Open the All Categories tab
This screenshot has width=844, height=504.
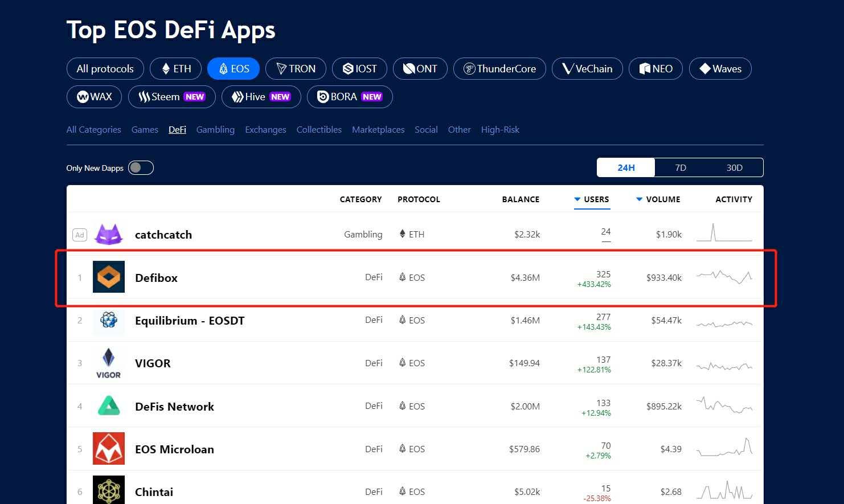point(94,129)
